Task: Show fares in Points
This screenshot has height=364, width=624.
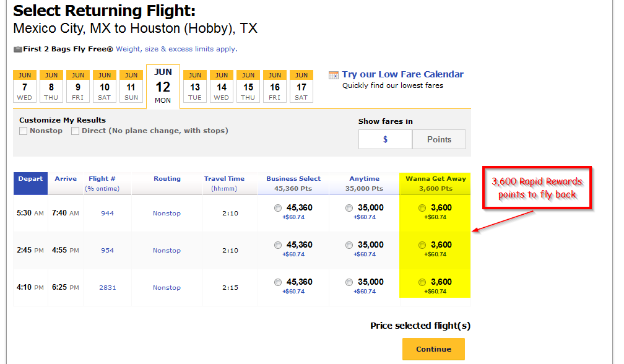Action: tap(439, 139)
